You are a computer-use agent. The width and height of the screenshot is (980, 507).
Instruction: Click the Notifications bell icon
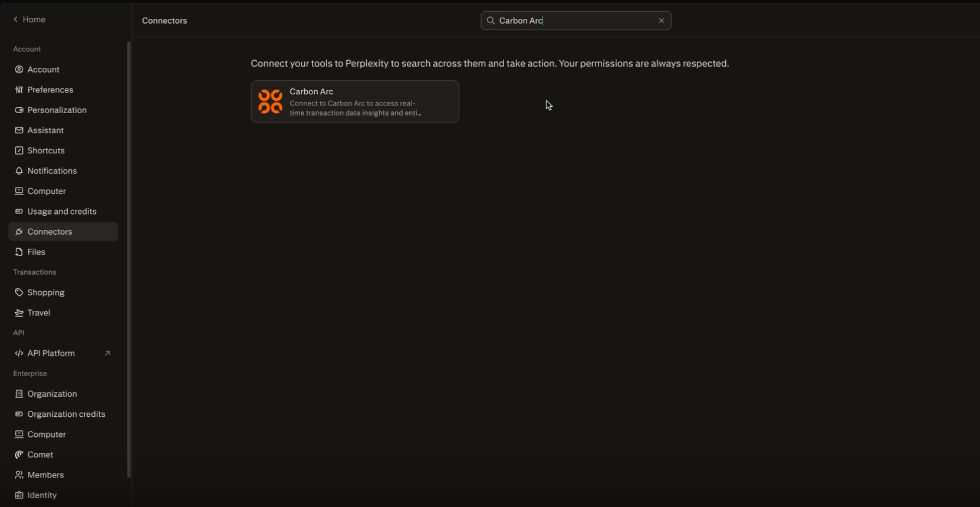[19, 171]
